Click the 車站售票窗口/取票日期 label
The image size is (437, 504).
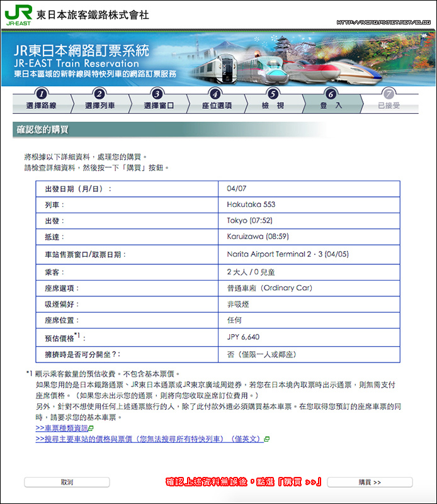pos(85,255)
